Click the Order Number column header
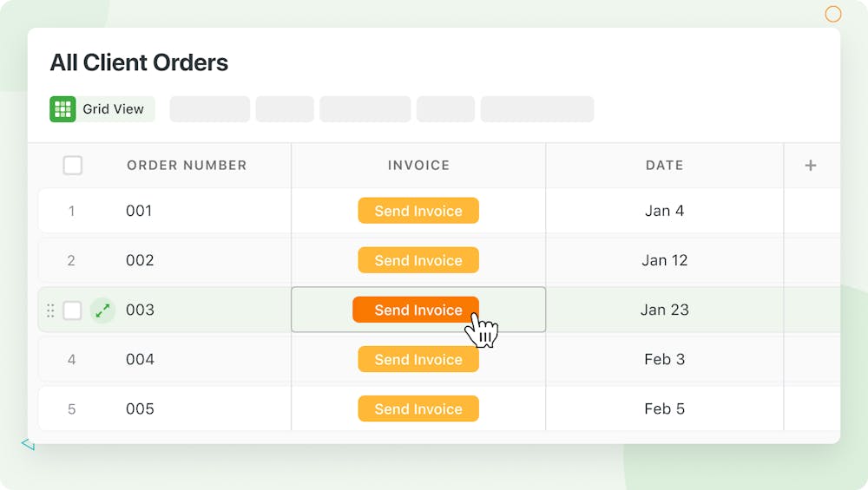 (x=187, y=166)
